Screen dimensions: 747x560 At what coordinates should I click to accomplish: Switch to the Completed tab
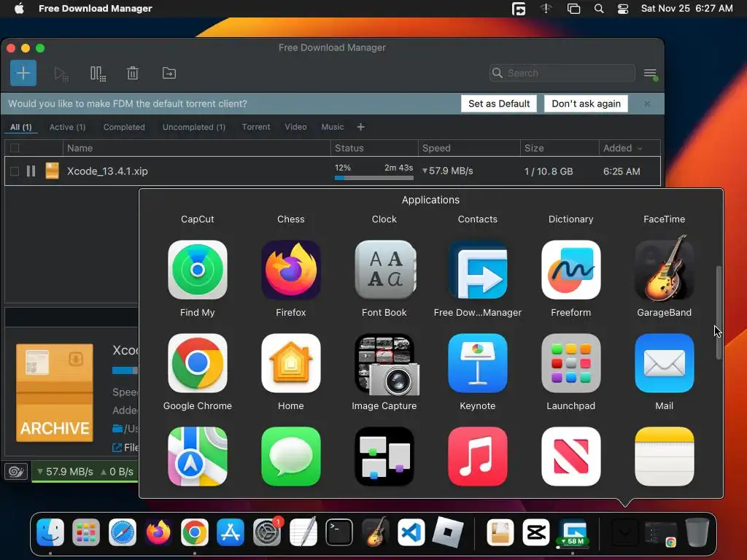click(x=124, y=127)
